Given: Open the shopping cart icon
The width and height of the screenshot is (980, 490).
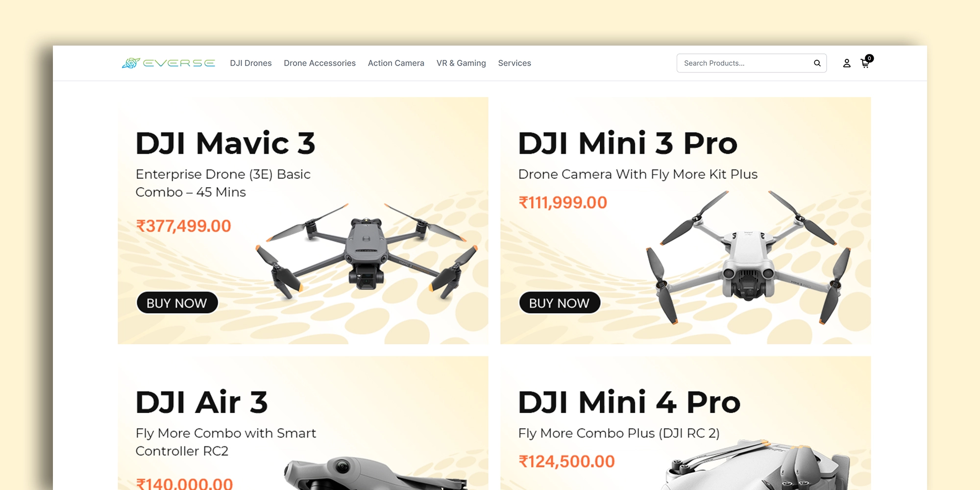Looking at the screenshot, I should [x=865, y=64].
